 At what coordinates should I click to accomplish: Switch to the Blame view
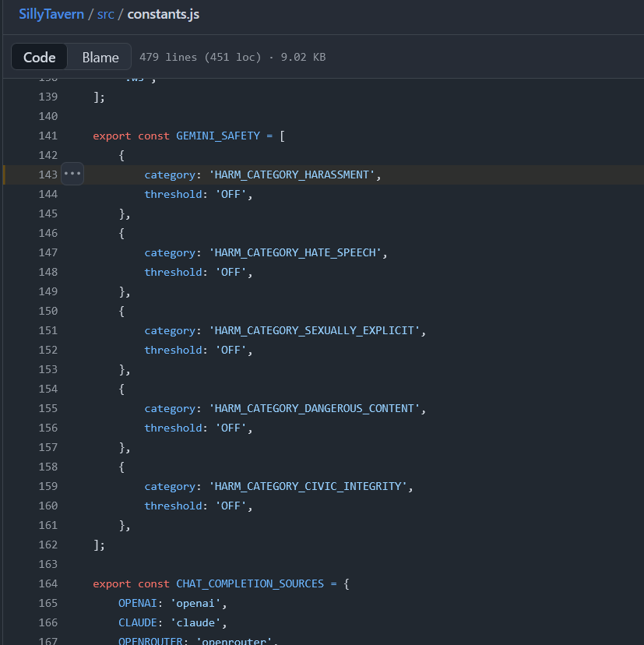point(100,57)
